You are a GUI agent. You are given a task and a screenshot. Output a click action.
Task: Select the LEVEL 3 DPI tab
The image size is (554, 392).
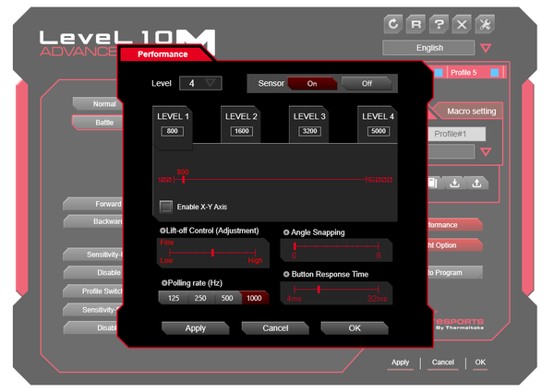[309, 125]
